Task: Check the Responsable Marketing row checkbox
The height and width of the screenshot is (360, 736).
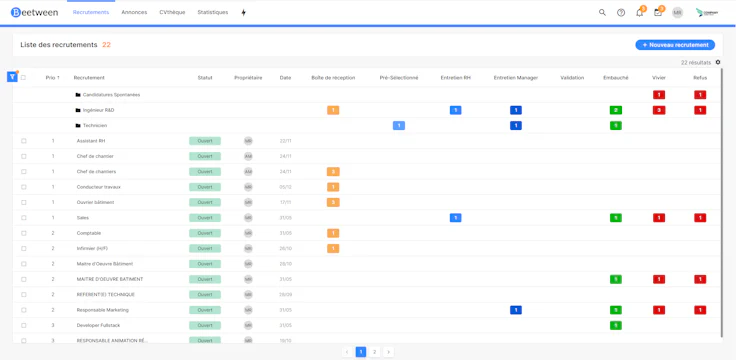Action: pyautogui.click(x=23, y=310)
